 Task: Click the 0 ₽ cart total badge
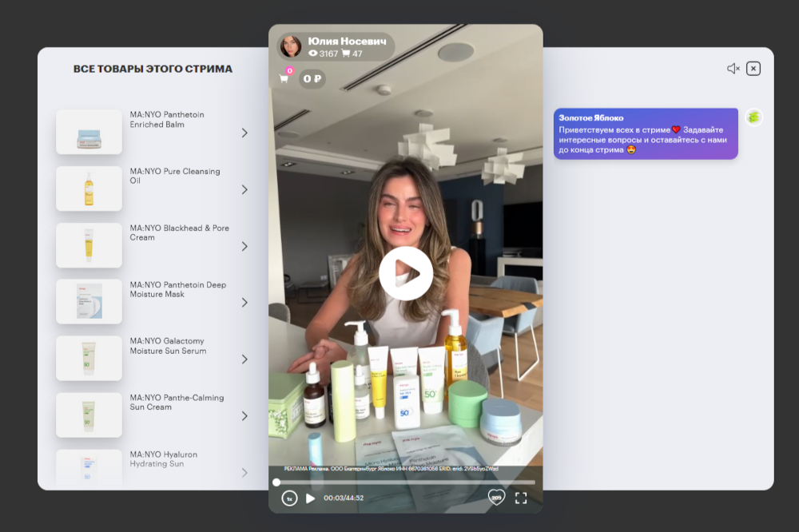(312, 78)
